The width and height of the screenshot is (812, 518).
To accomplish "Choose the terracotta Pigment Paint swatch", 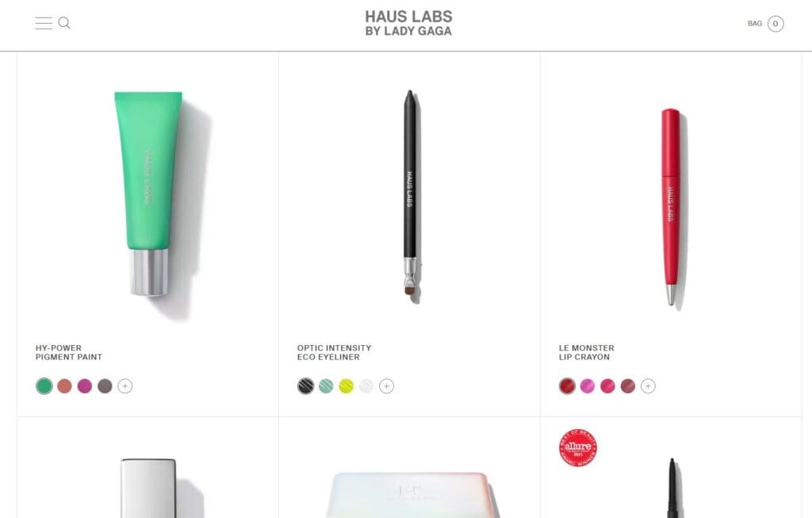I will (64, 386).
